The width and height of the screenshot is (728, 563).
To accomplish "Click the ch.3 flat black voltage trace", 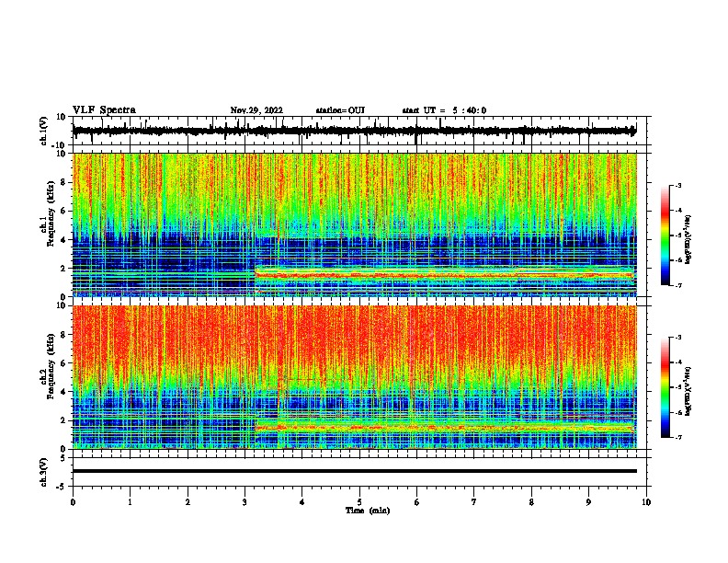I will pos(354,471).
